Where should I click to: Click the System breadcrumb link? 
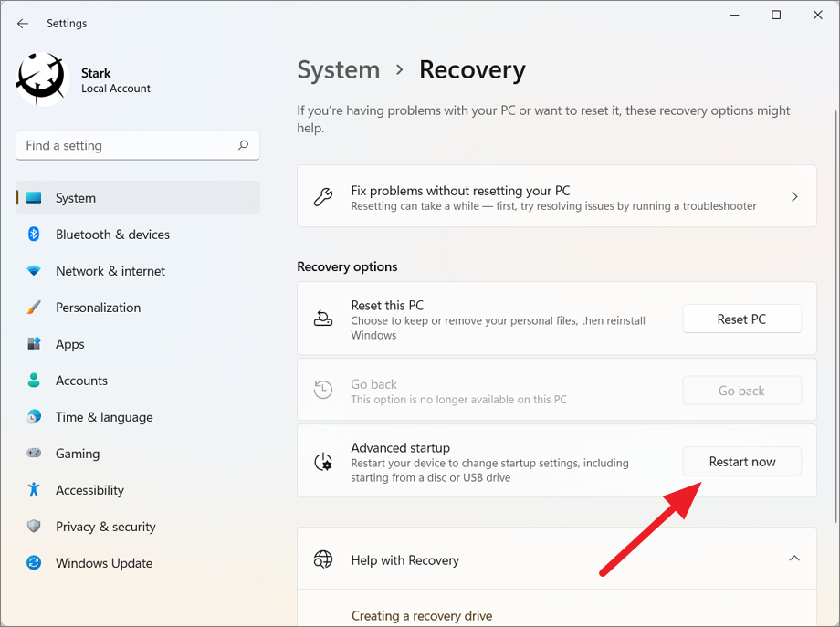[x=338, y=70]
